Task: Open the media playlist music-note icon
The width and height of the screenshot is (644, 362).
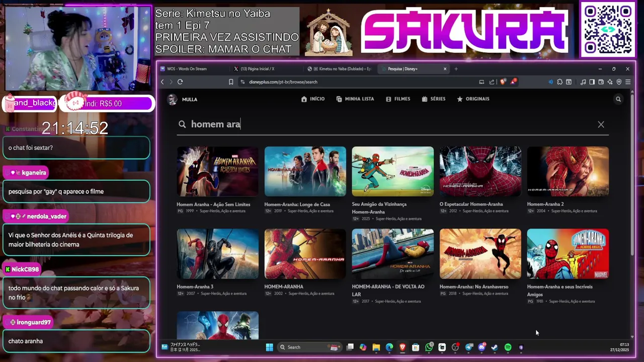Action: tap(583, 82)
